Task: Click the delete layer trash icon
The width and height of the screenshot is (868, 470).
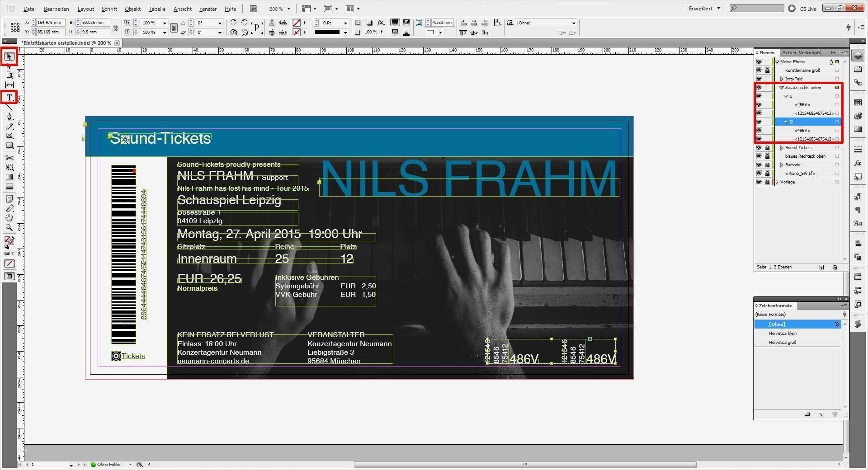Action: tap(834, 267)
